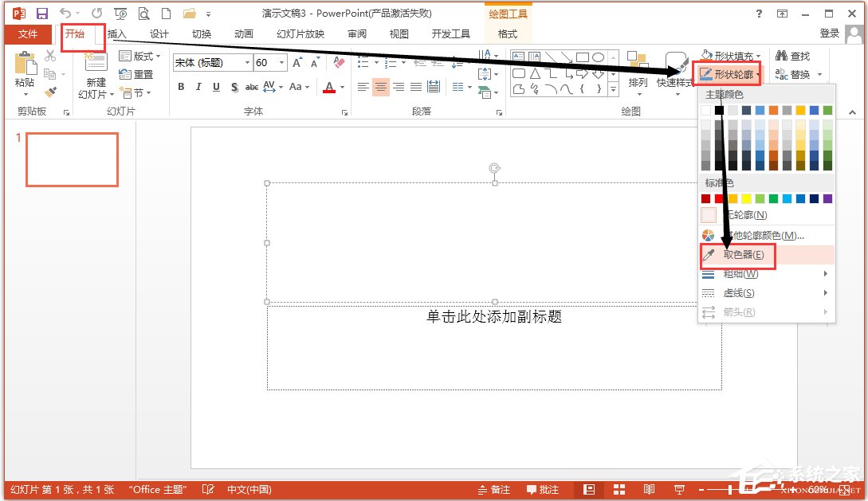Expand the shapes gallery more arrow
This screenshot has height=501, width=868.
614,88
